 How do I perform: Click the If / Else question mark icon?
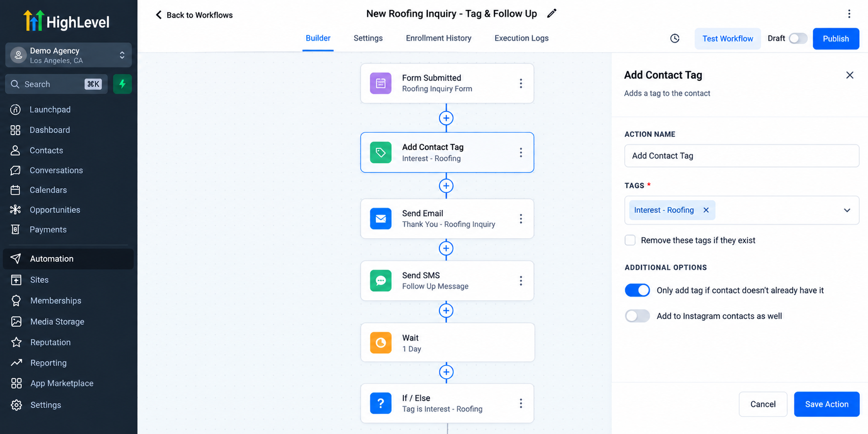pos(381,403)
